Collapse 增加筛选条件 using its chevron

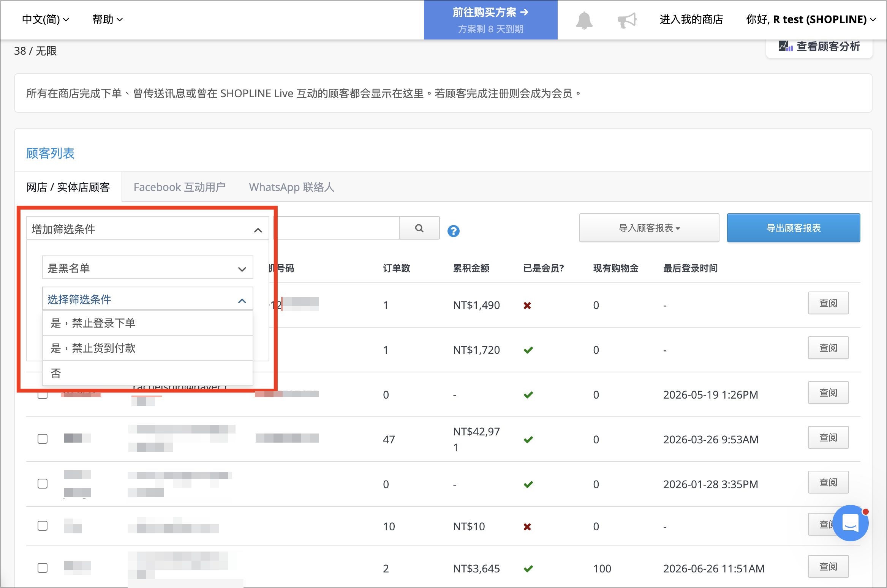coord(258,230)
